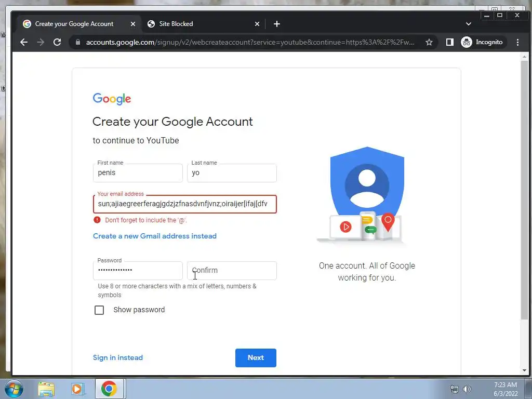Viewport: 532px width, 399px height.
Task: Click the Confirm password field
Action: click(x=232, y=270)
